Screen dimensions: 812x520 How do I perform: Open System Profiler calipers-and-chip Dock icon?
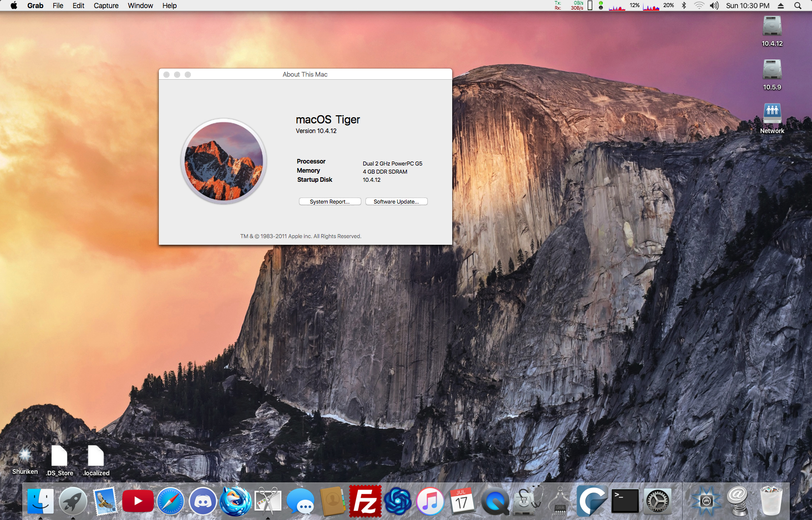pyautogui.click(x=560, y=501)
